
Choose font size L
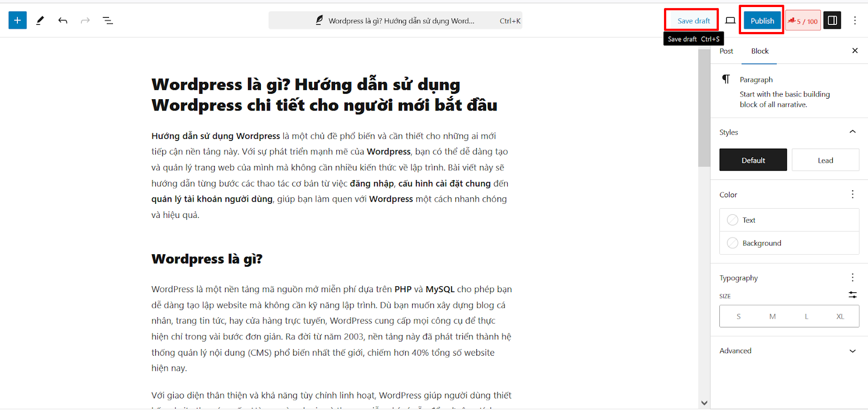[806, 316]
